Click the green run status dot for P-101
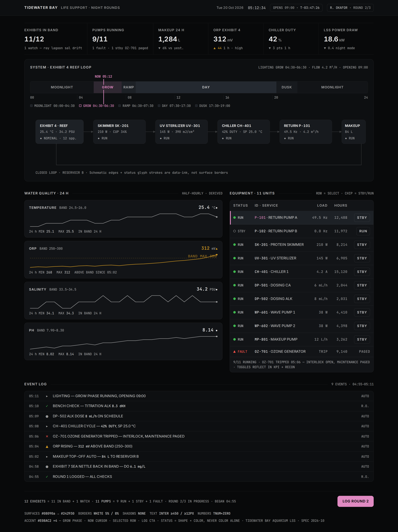398x532 pixels. pos(234,218)
